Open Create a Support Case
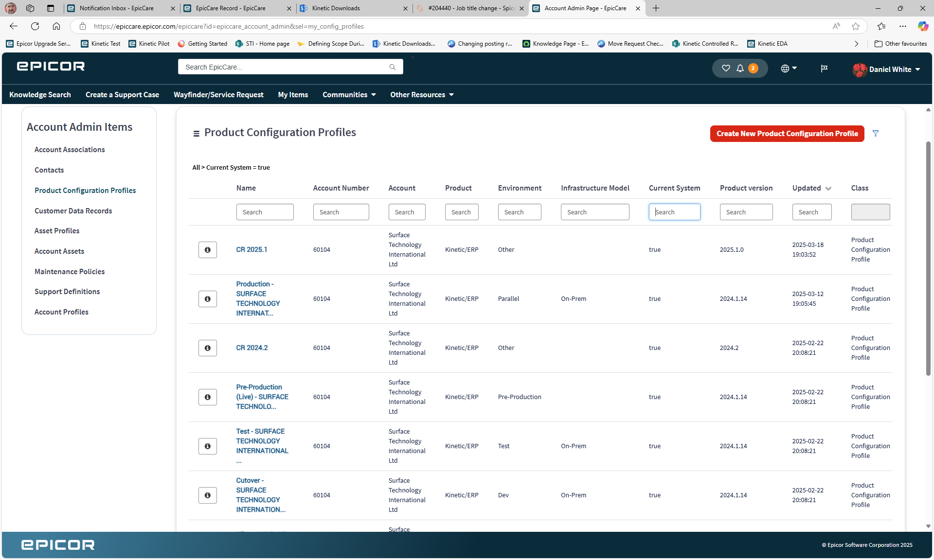 click(122, 95)
